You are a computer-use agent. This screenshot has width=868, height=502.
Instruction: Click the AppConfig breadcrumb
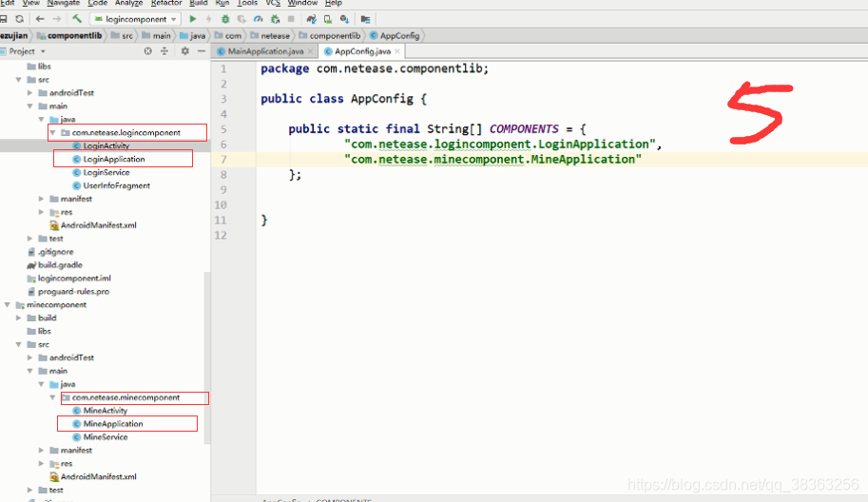(x=399, y=35)
